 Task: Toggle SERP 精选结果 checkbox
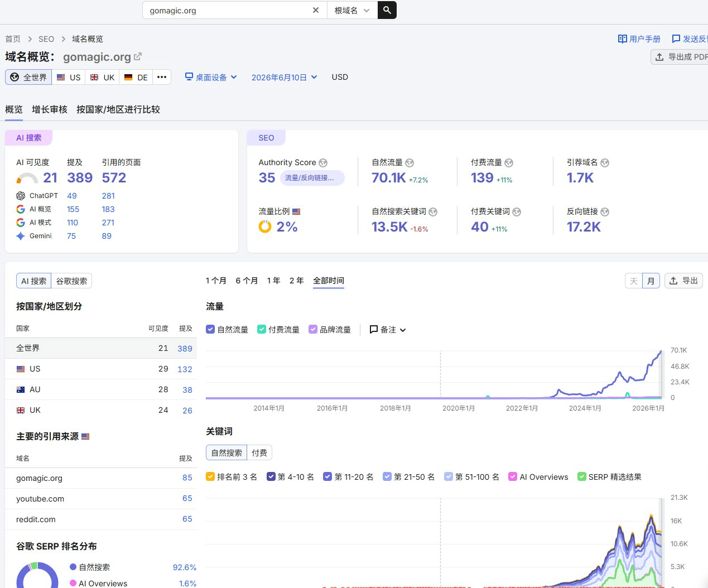[582, 476]
